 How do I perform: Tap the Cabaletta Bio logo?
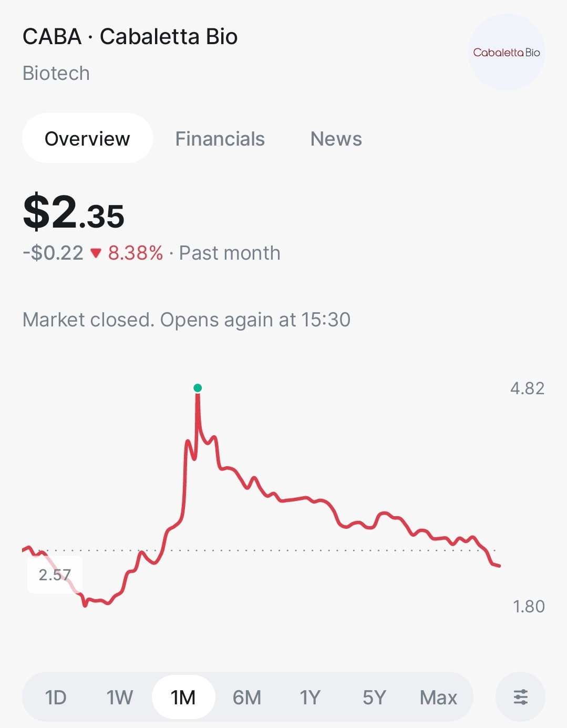tap(507, 53)
